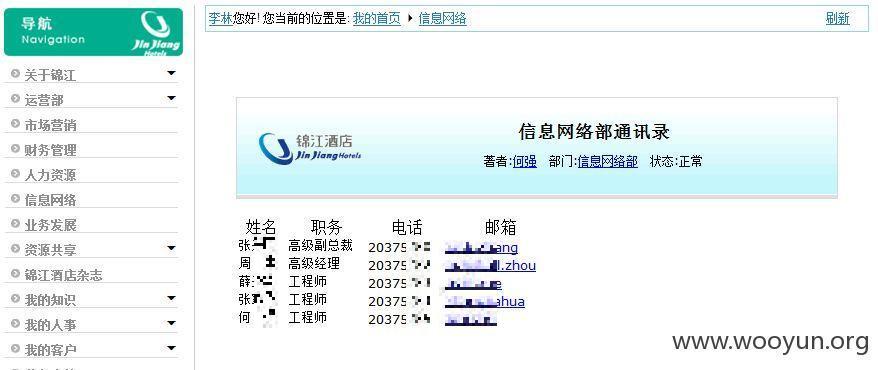878x370 pixels.
Task: Click the 高级经理 job title cell
Action: 314,263
